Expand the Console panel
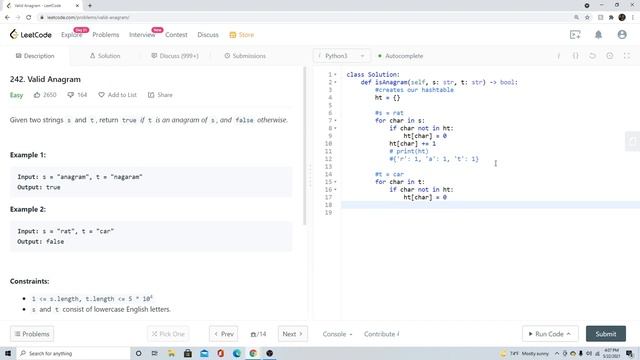The width and height of the screenshot is (640, 360). (x=337, y=334)
